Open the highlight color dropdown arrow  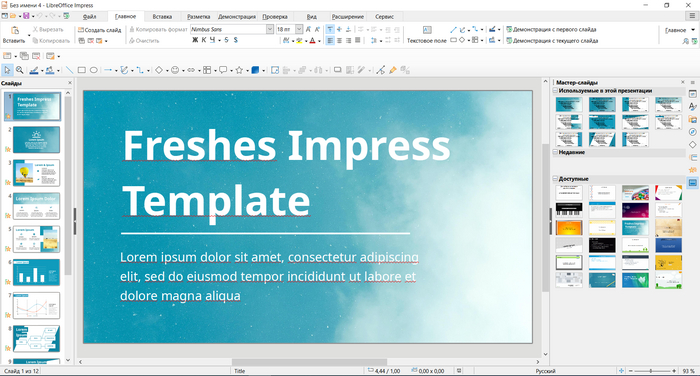coord(306,41)
